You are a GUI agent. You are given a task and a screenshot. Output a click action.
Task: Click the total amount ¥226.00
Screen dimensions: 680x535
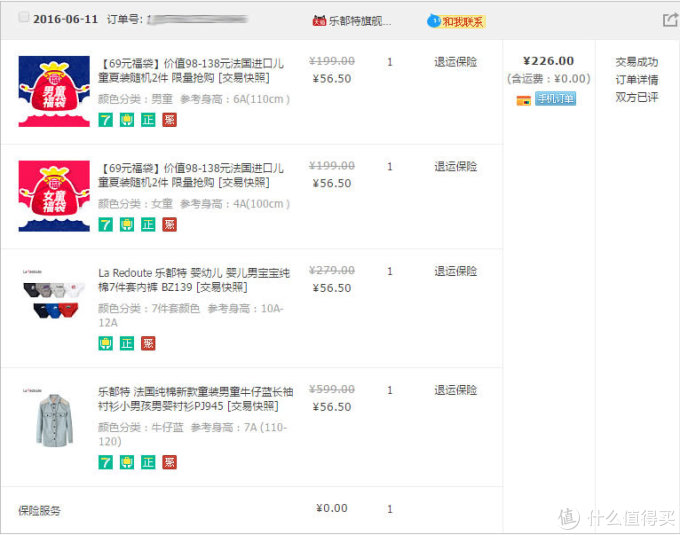[549, 61]
